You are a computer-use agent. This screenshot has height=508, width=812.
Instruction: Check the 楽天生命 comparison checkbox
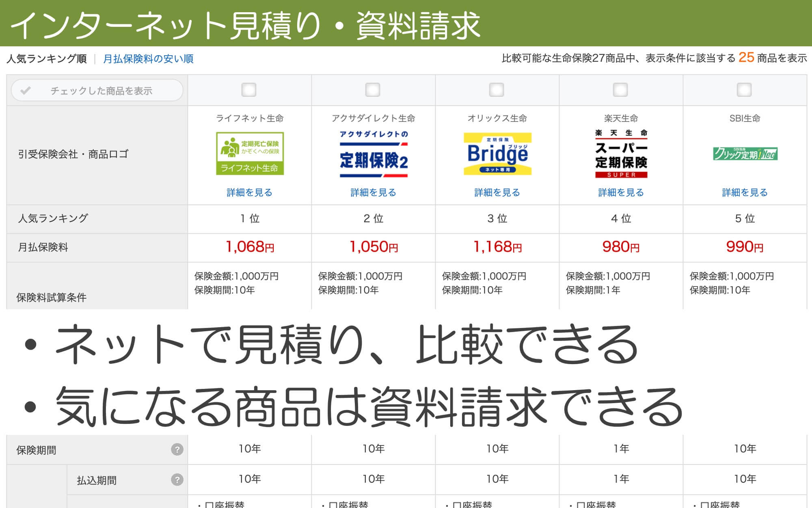pos(620,90)
